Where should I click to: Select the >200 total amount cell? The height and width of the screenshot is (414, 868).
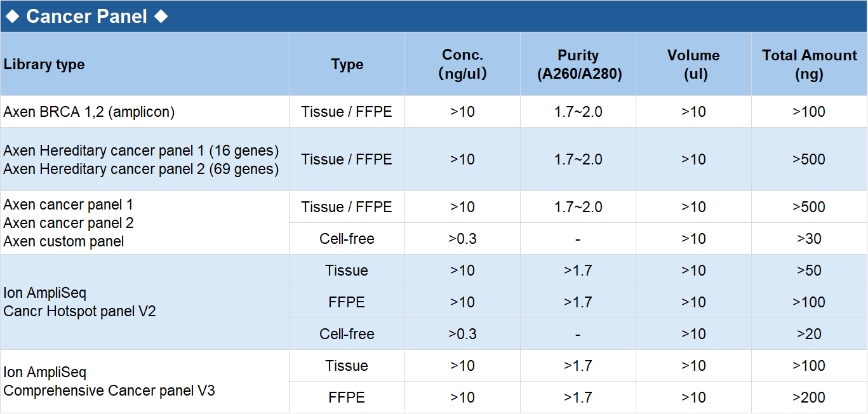809,397
